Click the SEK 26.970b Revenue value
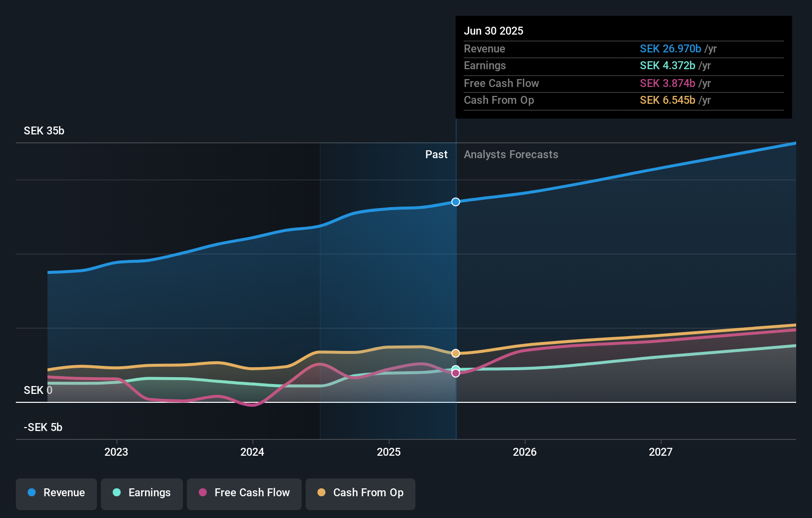 click(671, 48)
